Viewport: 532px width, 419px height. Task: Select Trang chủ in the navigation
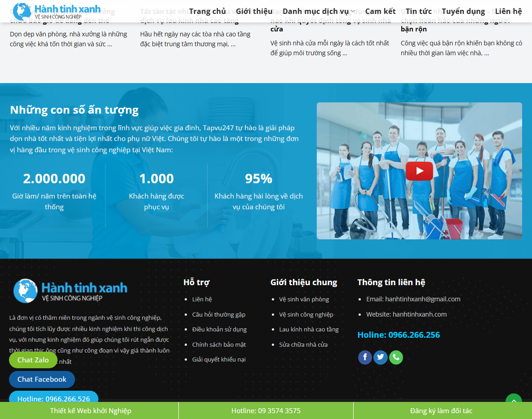tap(208, 11)
